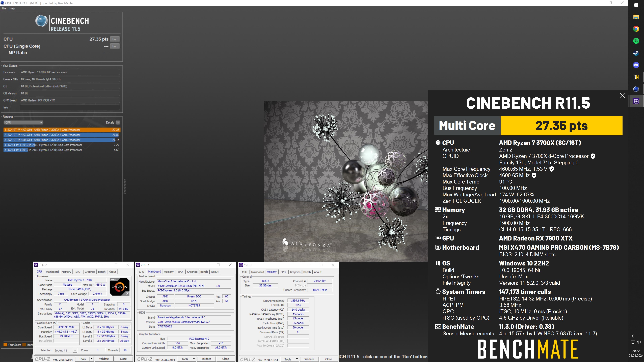Open Tools dropdown arrow in middle CPU-Z window
The width and height of the screenshot is (644, 362).
pos(194,359)
